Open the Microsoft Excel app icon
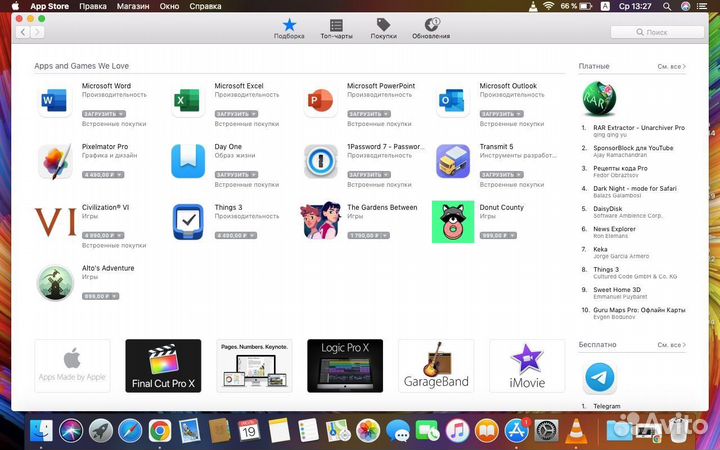Viewport: 720px width, 450px height. coord(187,100)
